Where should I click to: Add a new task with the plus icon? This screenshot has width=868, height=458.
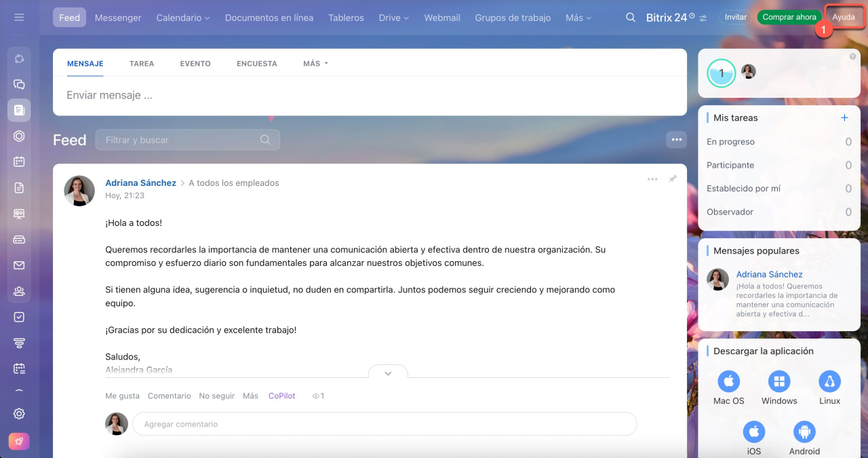[844, 118]
